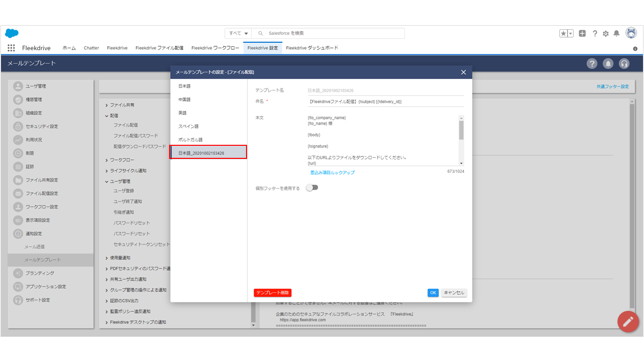Click the キャンセル button

(454, 293)
